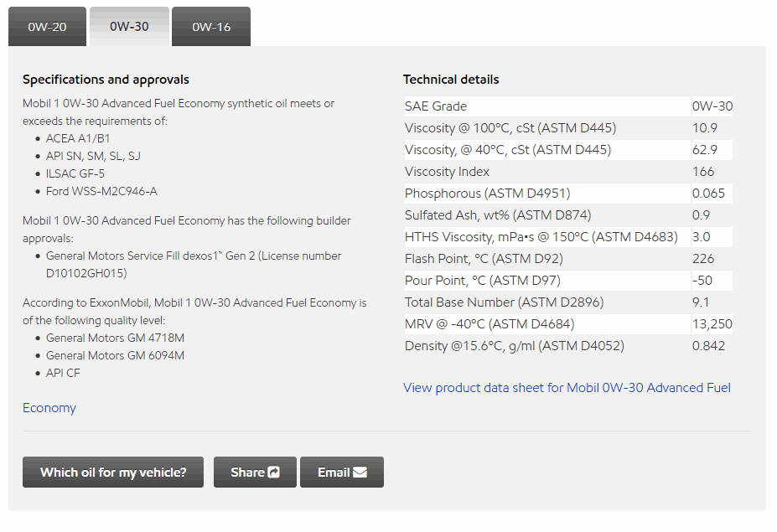
Task: Open the 0W-16 tab
Action: pyautogui.click(x=211, y=27)
